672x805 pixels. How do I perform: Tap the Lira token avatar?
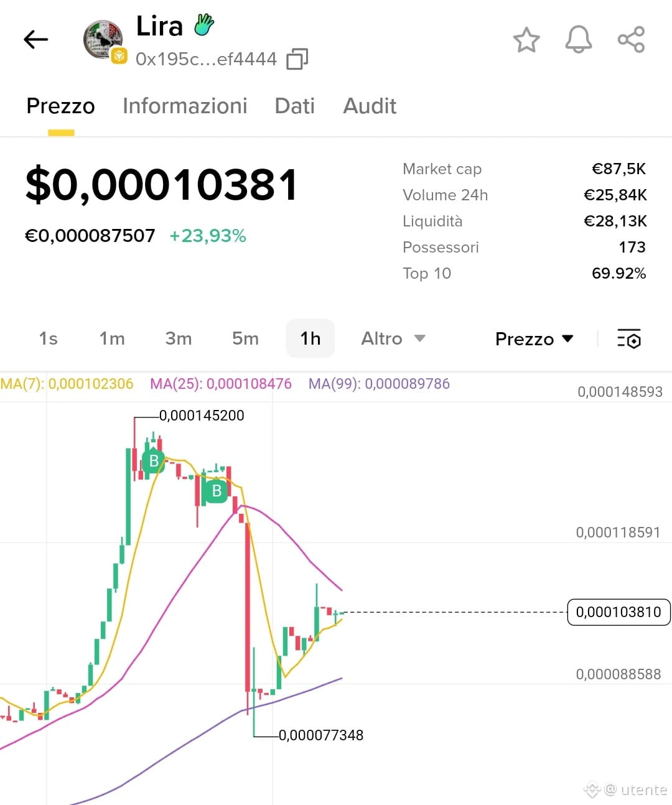pyautogui.click(x=103, y=40)
